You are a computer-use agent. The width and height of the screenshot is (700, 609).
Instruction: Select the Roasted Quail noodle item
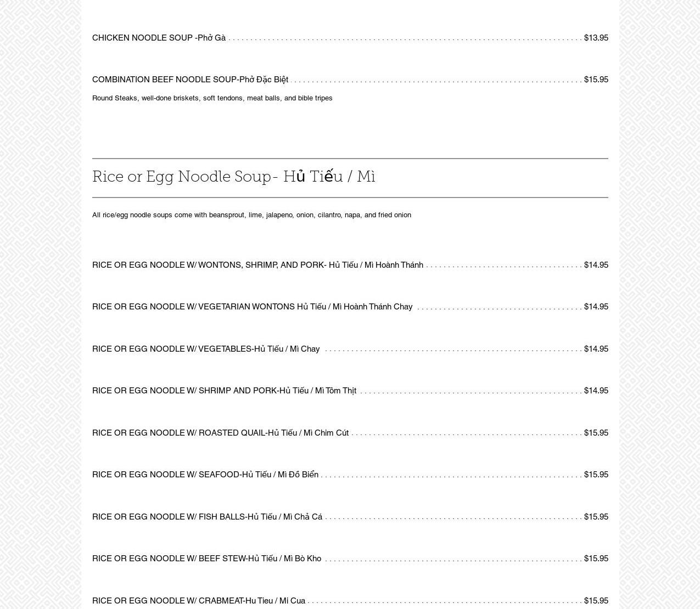[220, 433]
